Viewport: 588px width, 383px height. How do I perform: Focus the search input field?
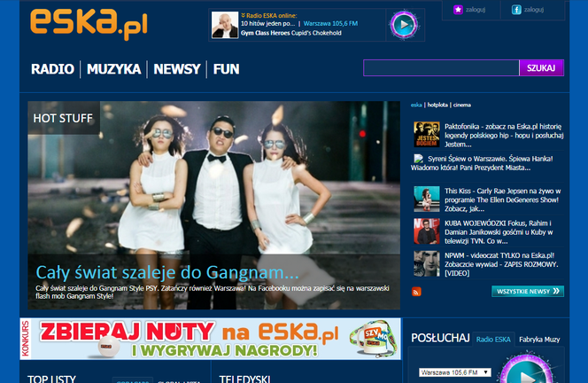click(441, 68)
